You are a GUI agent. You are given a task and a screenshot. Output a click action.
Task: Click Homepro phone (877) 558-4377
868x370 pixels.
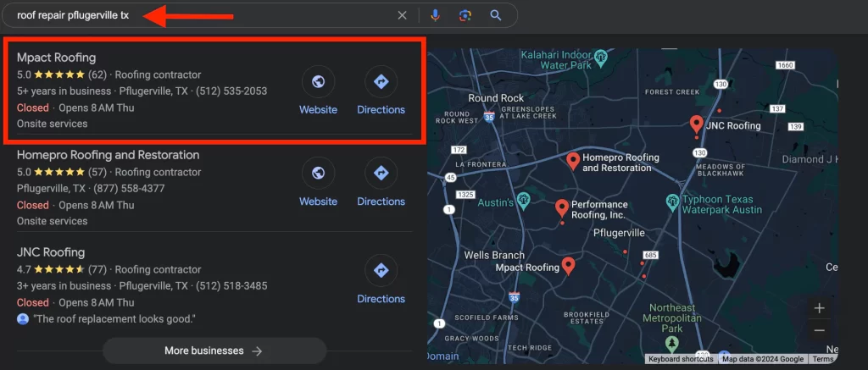point(129,189)
